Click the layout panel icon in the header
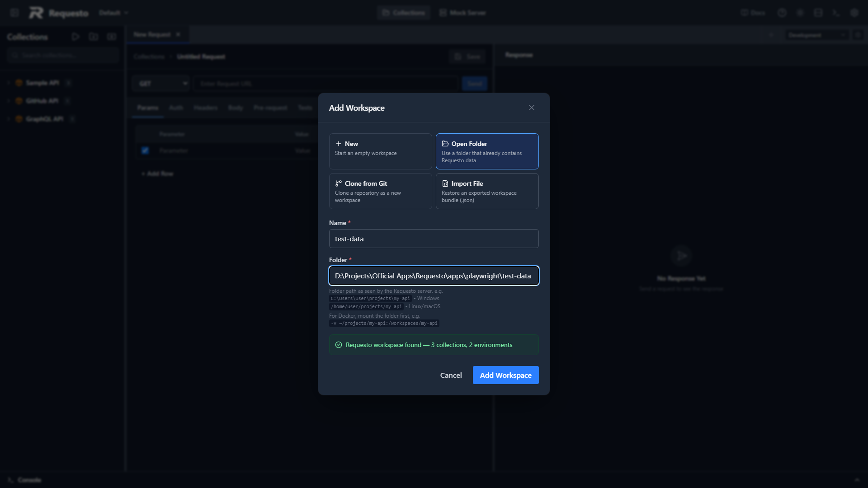 coord(818,13)
